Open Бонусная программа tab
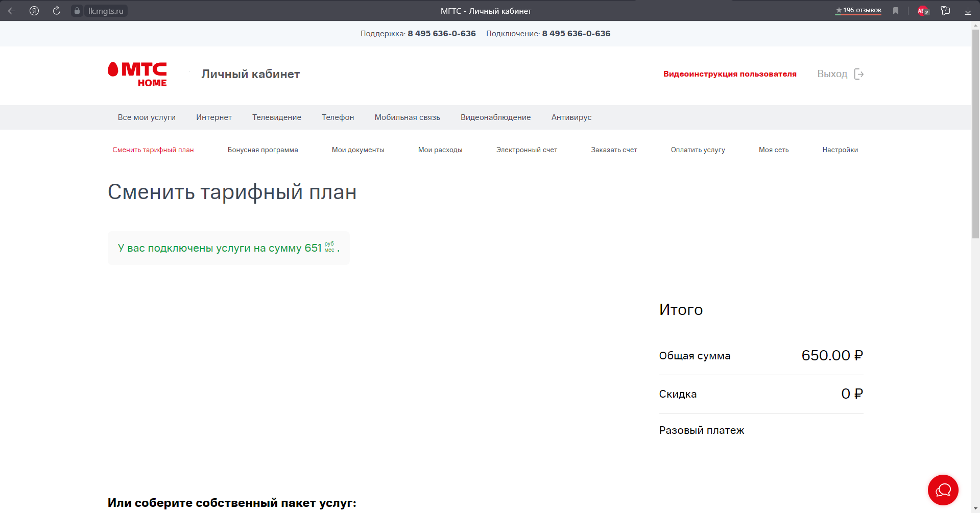This screenshot has width=980, height=513. (263, 150)
